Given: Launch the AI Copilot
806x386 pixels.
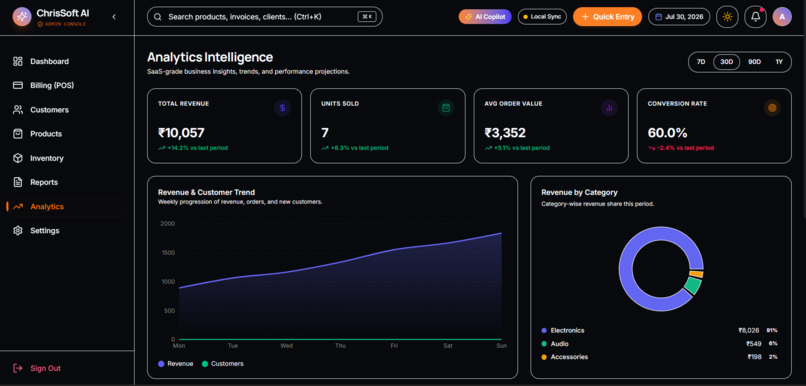Looking at the screenshot, I should pyautogui.click(x=485, y=17).
